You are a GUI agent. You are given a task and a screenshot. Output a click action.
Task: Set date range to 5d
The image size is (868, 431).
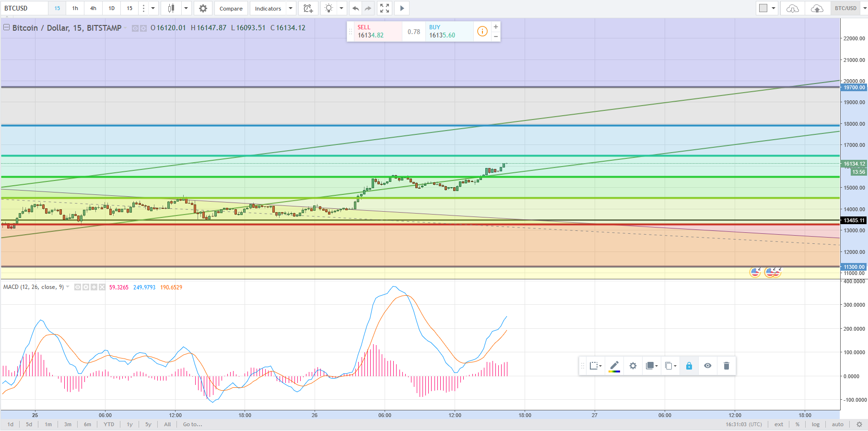pos(29,424)
